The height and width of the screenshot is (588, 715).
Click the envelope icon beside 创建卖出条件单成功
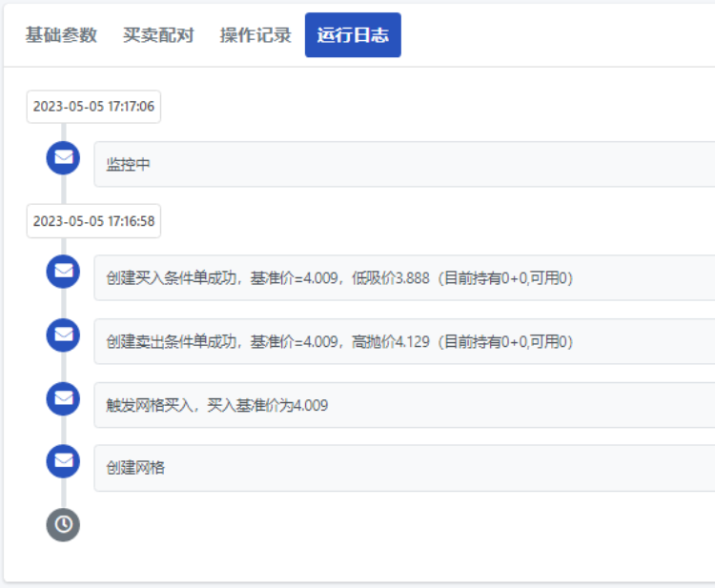click(63, 335)
